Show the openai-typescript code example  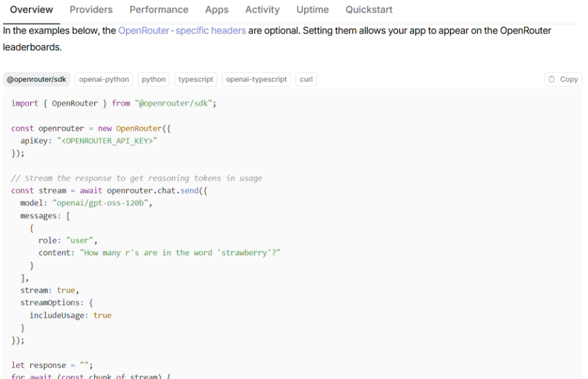pos(257,80)
